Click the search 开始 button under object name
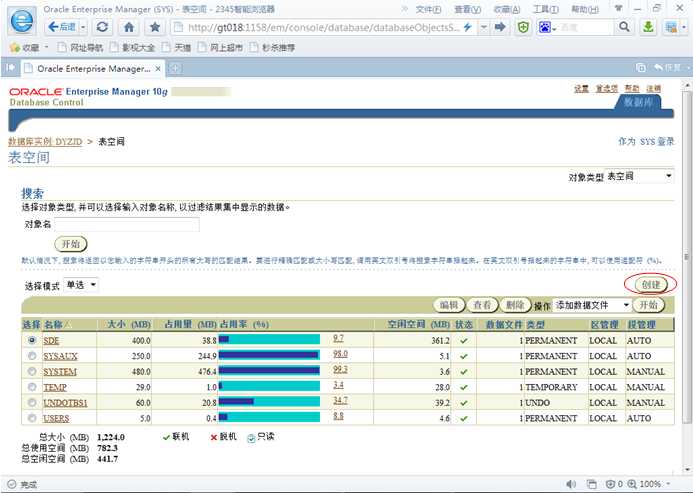Image resolution: width=693 pixels, height=493 pixels. [x=71, y=244]
